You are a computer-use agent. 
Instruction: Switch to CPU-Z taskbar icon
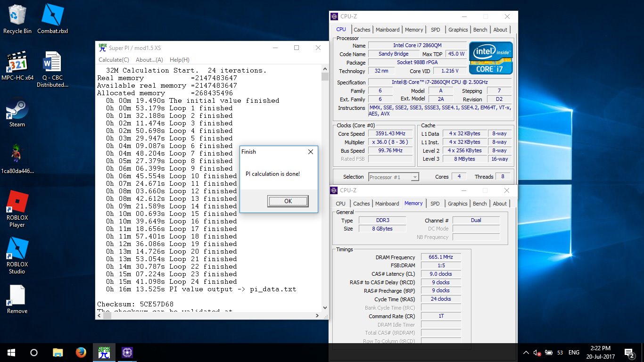(x=127, y=353)
